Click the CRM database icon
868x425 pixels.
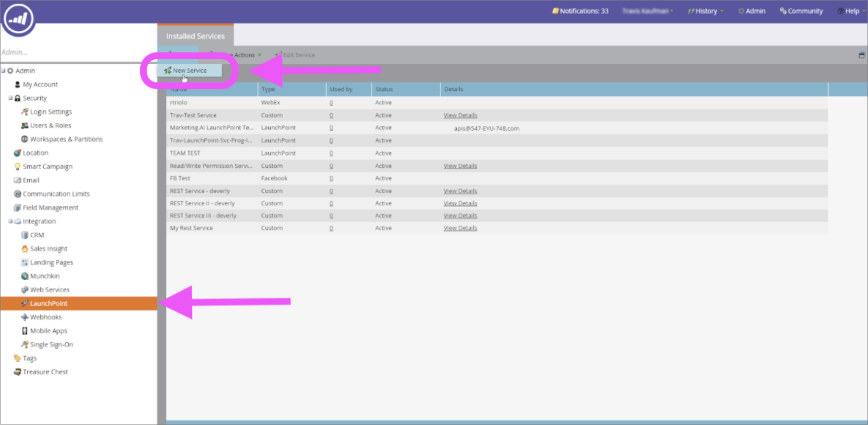pos(25,235)
